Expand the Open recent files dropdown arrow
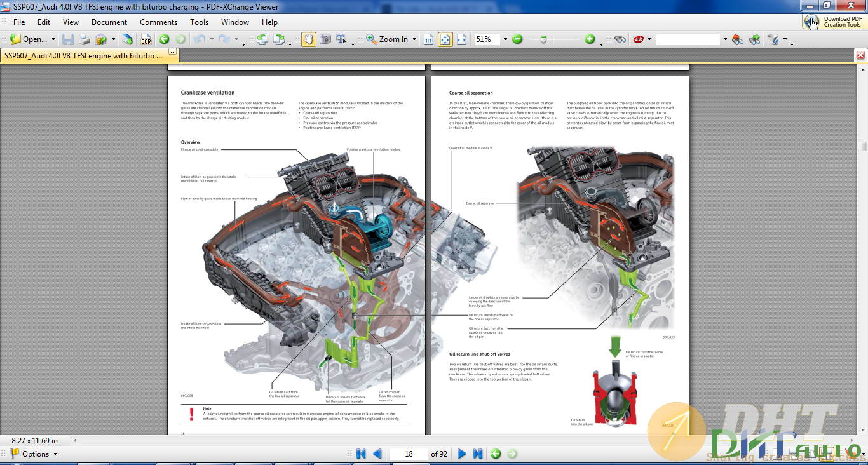868x465 pixels. click(52, 39)
